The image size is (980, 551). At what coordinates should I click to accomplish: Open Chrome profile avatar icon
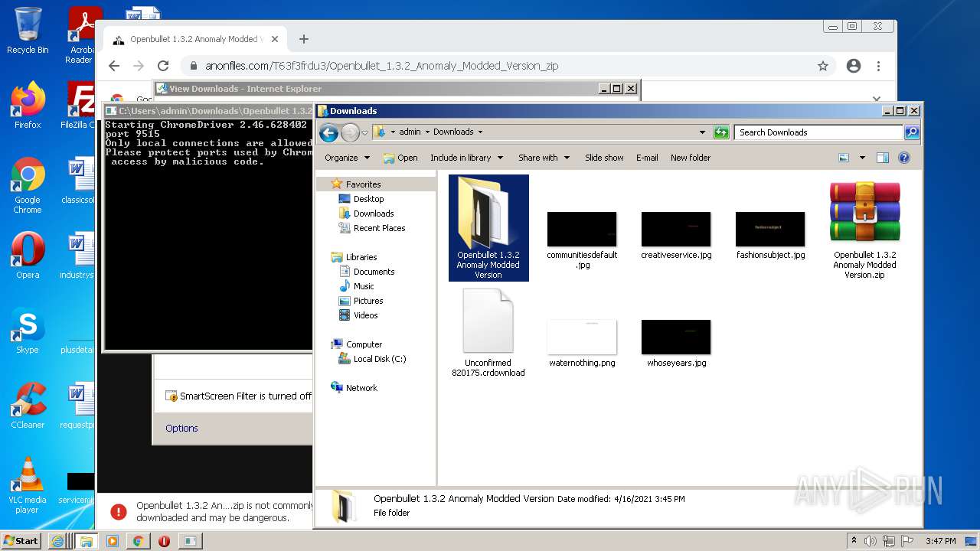click(x=854, y=66)
